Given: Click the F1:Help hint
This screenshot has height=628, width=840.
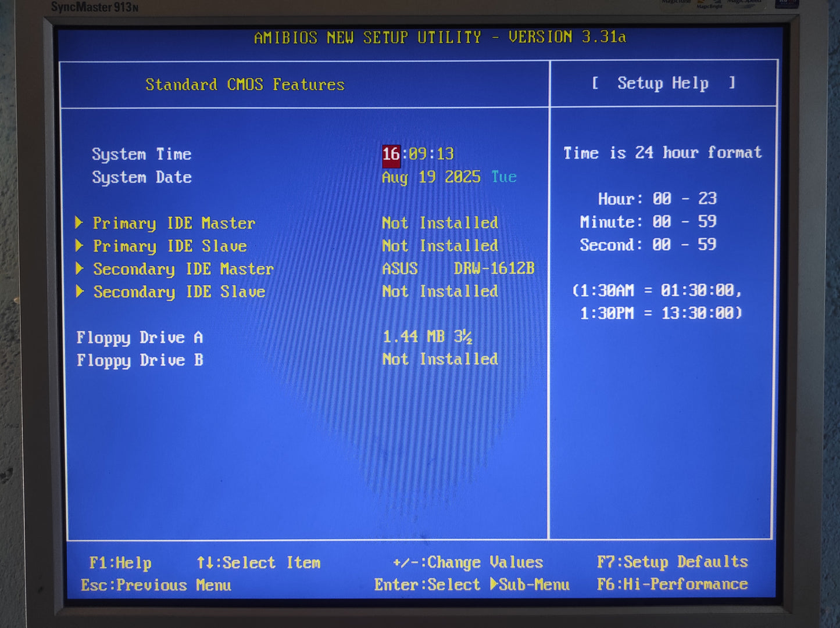Looking at the screenshot, I should [x=120, y=563].
